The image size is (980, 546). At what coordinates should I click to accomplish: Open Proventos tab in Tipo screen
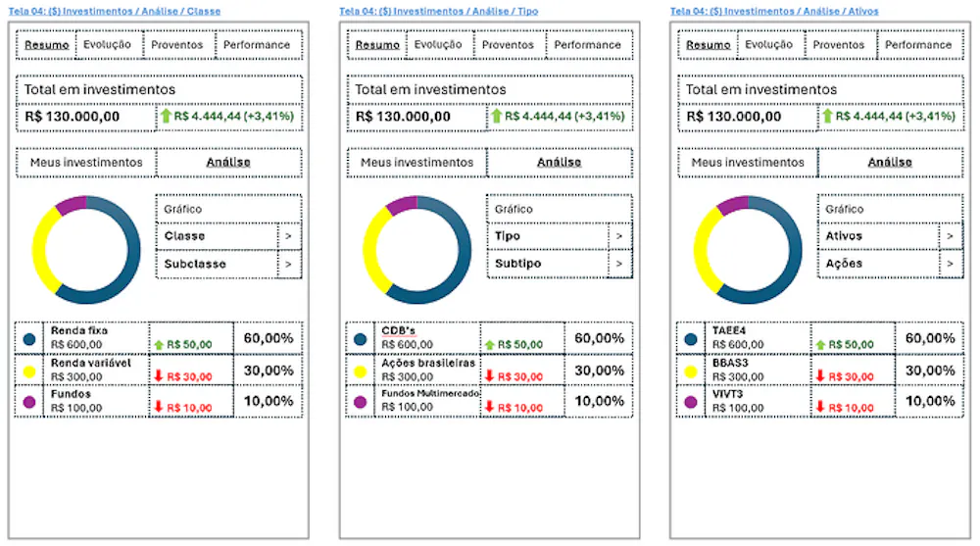pos(508,45)
